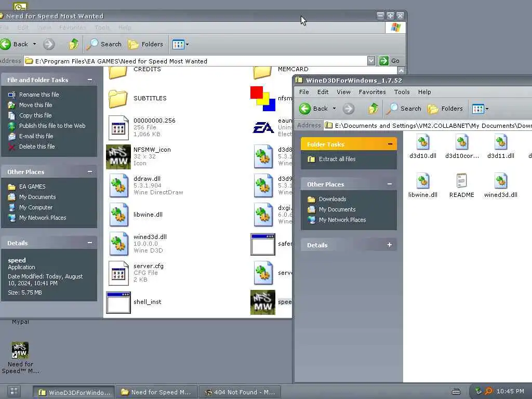This screenshot has width=532, height=399.
Task: Select ddraw.dll in Need for Speed window
Action: [119, 186]
